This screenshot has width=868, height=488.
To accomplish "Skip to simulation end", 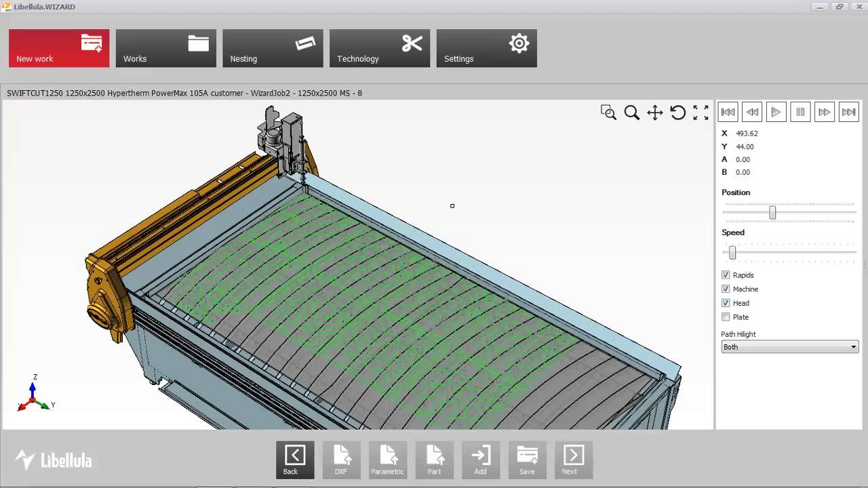I will pos(849,112).
